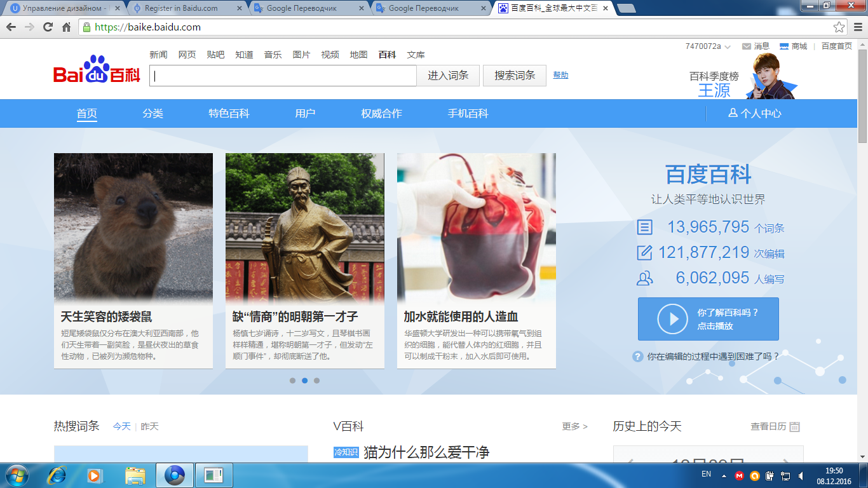Switch hot search to 昨天
Image resolution: width=868 pixels, height=488 pixels.
pyautogui.click(x=149, y=426)
